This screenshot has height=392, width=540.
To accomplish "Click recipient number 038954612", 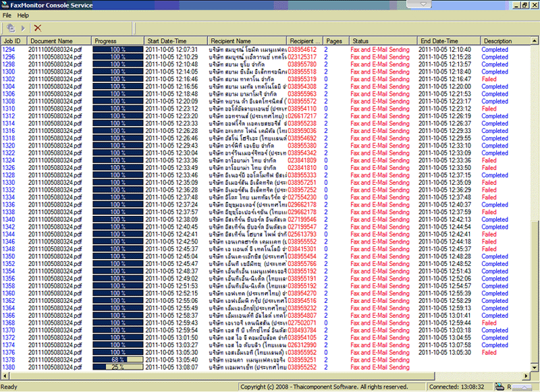I will 302,49.
